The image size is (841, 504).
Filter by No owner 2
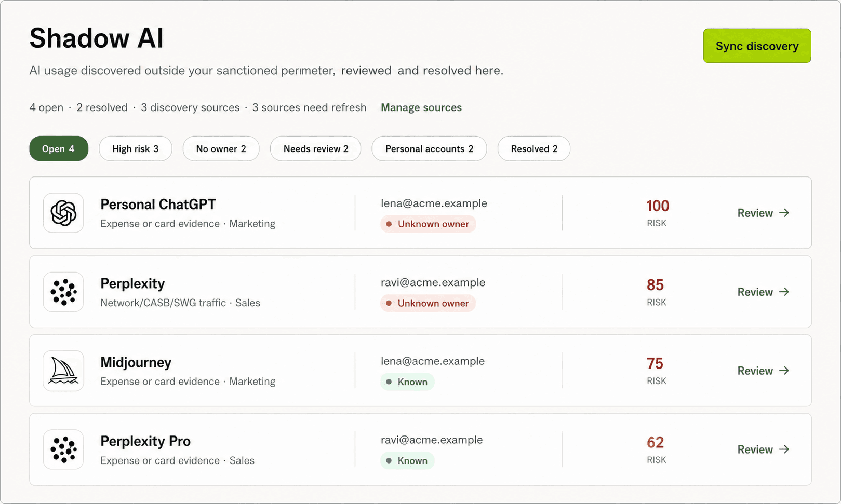click(x=221, y=148)
